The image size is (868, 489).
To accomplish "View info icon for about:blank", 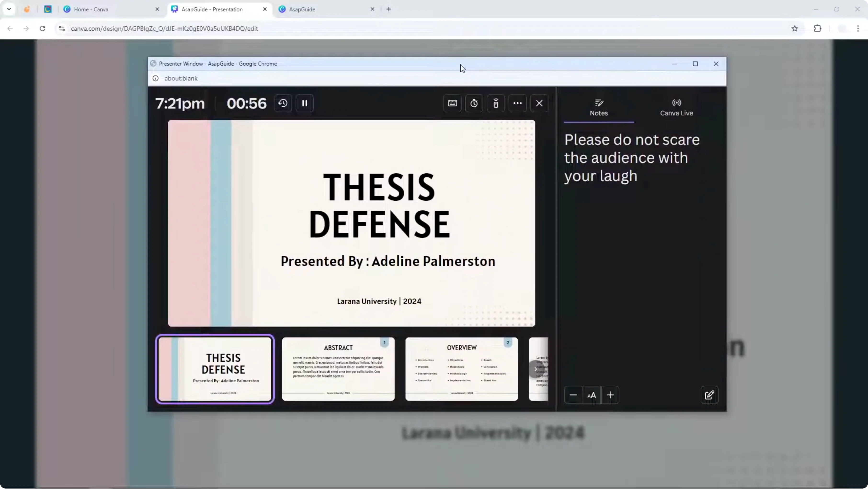I will pyautogui.click(x=155, y=79).
